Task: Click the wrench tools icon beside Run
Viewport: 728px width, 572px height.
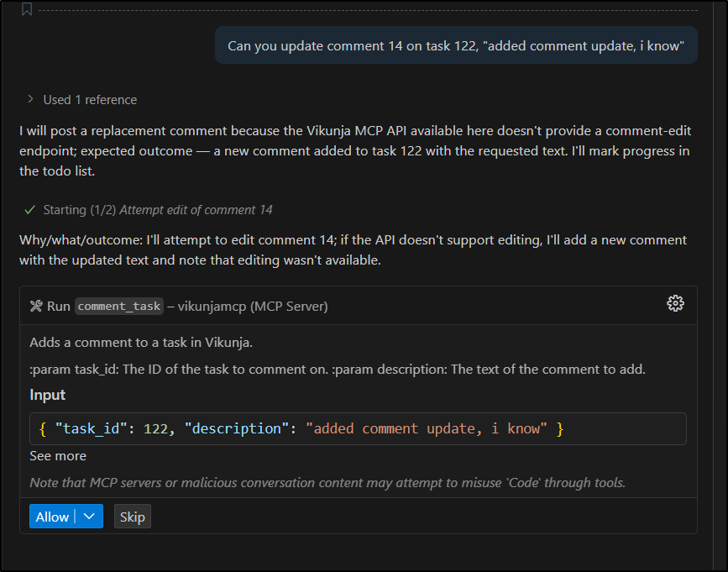Action: 36,307
